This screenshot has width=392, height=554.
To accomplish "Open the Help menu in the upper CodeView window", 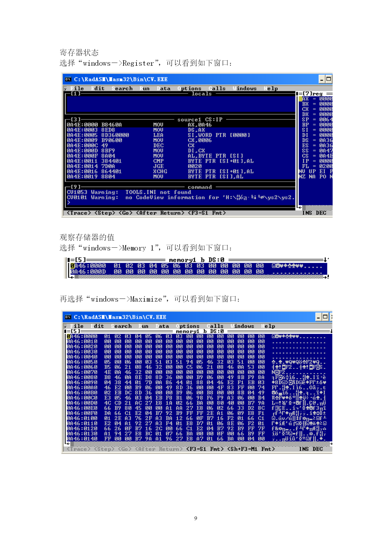I will click(271, 88).
